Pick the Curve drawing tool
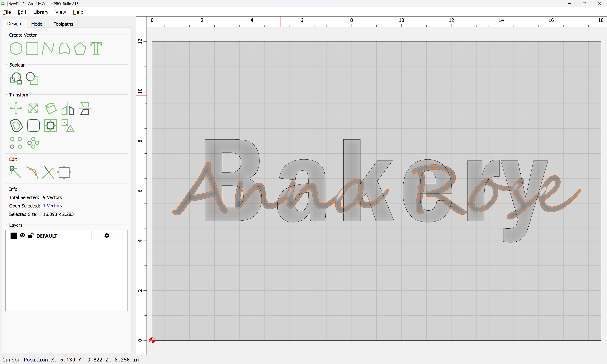The image size is (607, 364). click(x=64, y=48)
